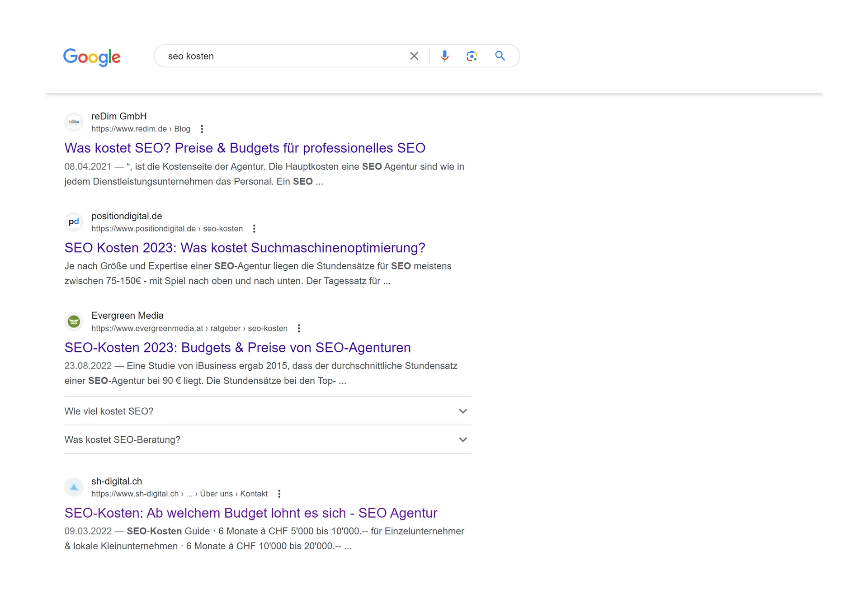The image size is (868, 609).
Task: Open 'SEO-Kosten: Ab welchem Budget lohnt' result
Action: coord(251,513)
